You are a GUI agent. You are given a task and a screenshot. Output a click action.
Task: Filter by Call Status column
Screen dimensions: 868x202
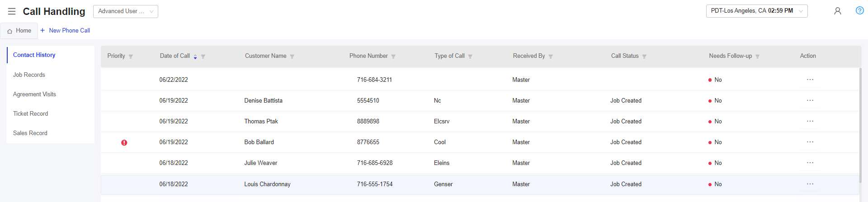pyautogui.click(x=644, y=56)
